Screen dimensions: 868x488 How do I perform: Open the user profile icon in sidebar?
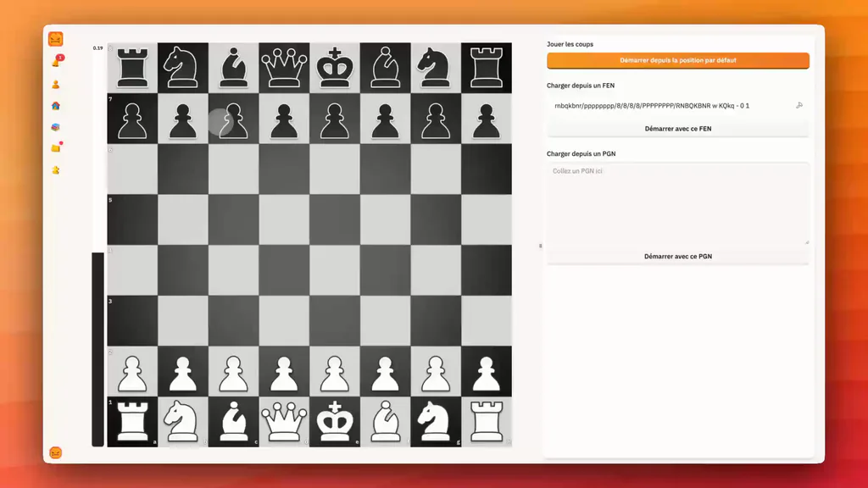[56, 85]
